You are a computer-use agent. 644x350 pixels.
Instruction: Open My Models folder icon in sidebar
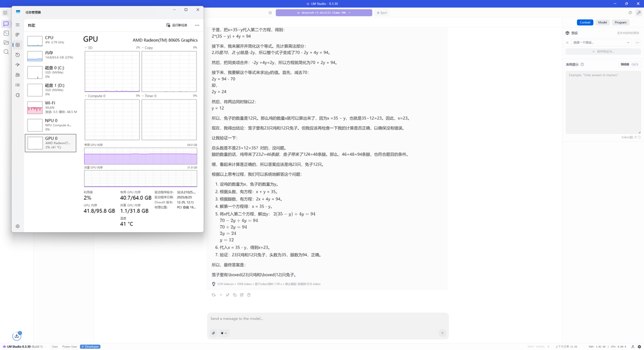coord(6,43)
